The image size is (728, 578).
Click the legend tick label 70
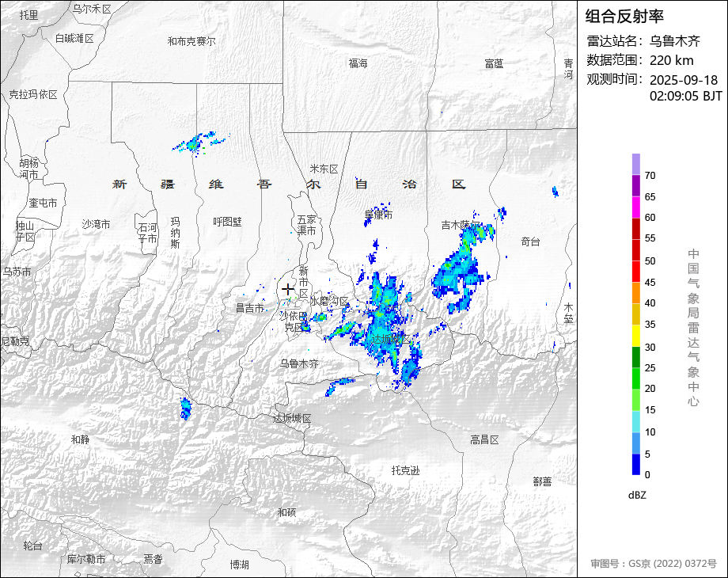pos(650,176)
